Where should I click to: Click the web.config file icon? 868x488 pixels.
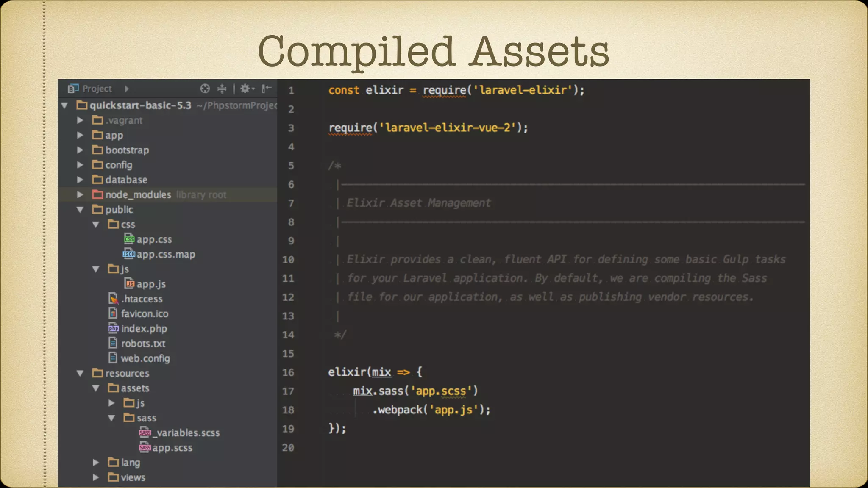click(x=113, y=358)
